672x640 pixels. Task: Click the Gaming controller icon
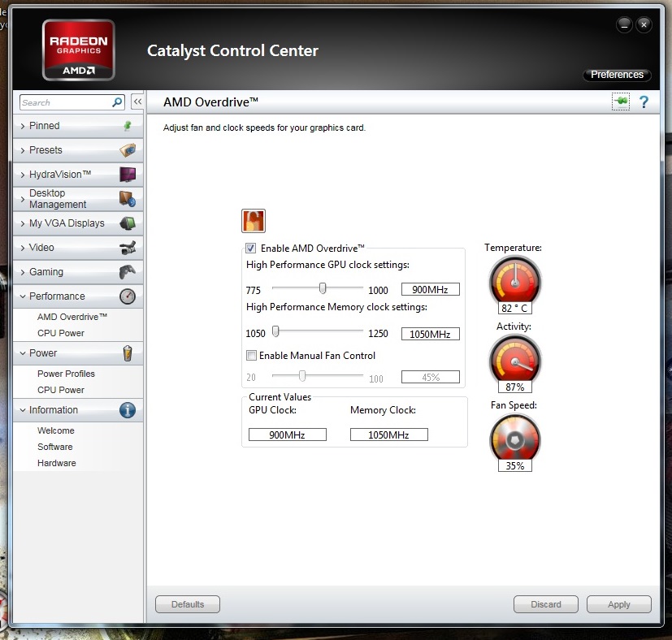pyautogui.click(x=127, y=272)
